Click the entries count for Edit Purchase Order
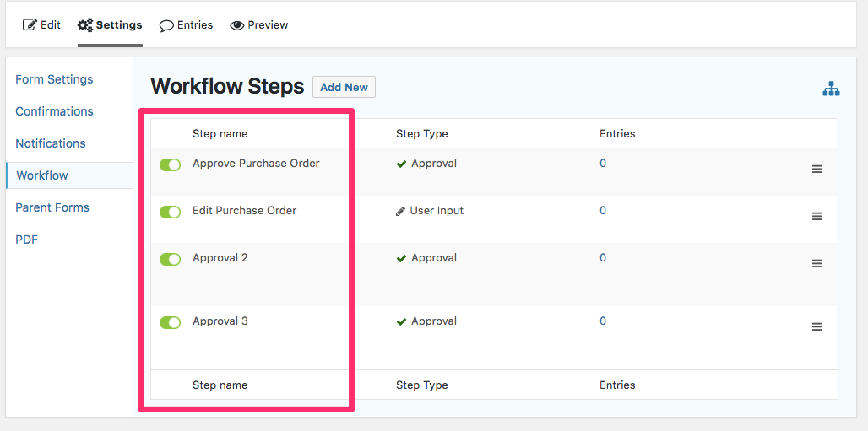The width and height of the screenshot is (868, 431). tap(603, 210)
